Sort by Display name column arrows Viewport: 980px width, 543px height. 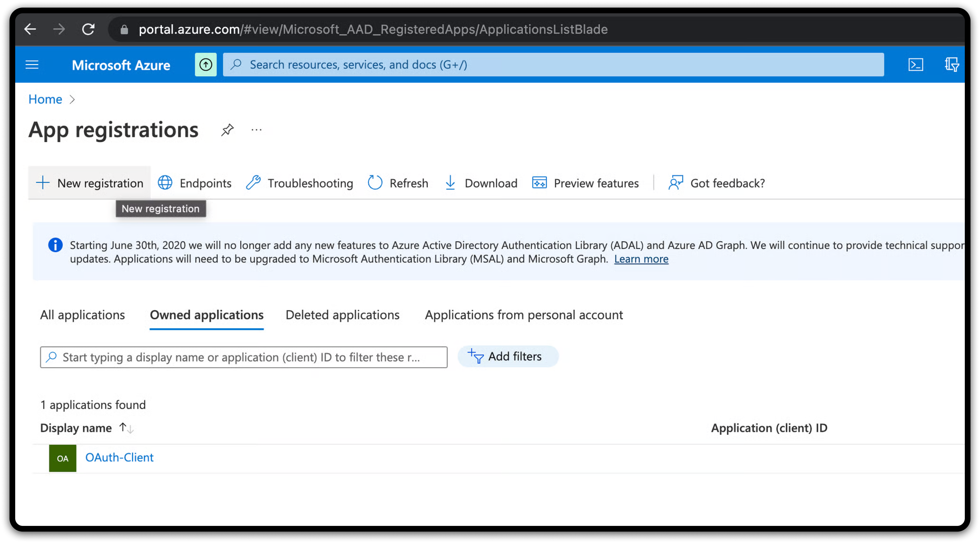126,428
